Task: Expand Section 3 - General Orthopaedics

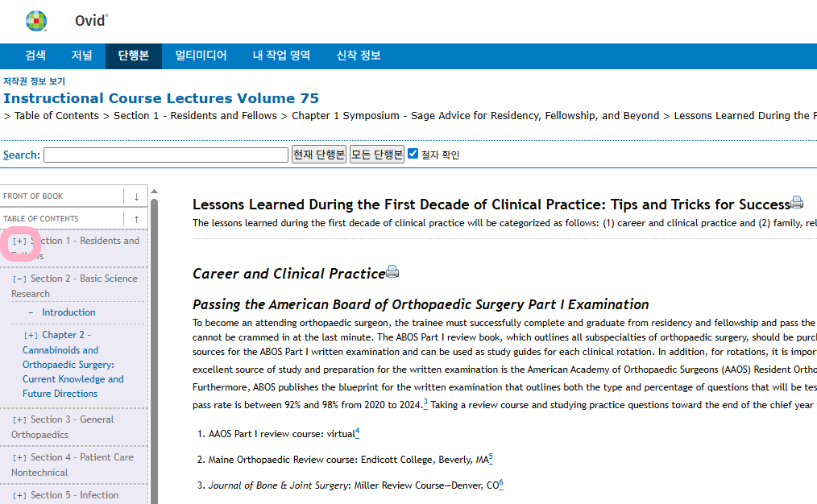Action: point(20,419)
